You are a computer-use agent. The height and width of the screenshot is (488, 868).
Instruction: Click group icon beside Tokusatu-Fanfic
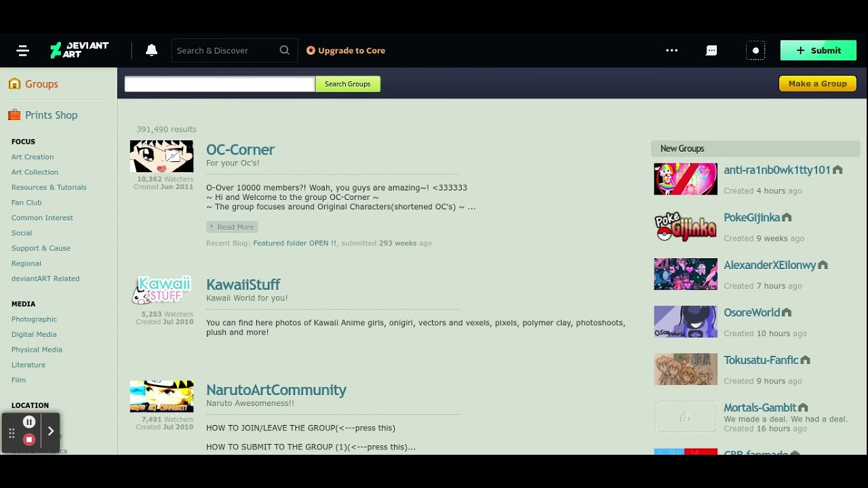(805, 360)
